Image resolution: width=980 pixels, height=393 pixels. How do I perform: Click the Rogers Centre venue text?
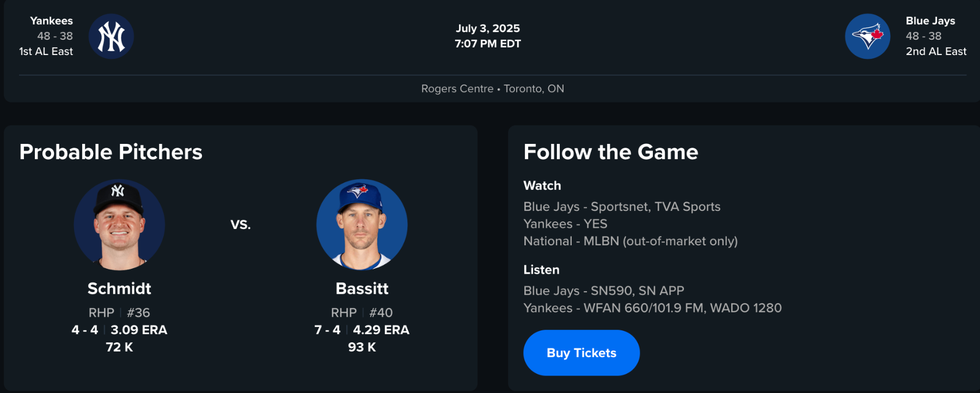point(457,89)
